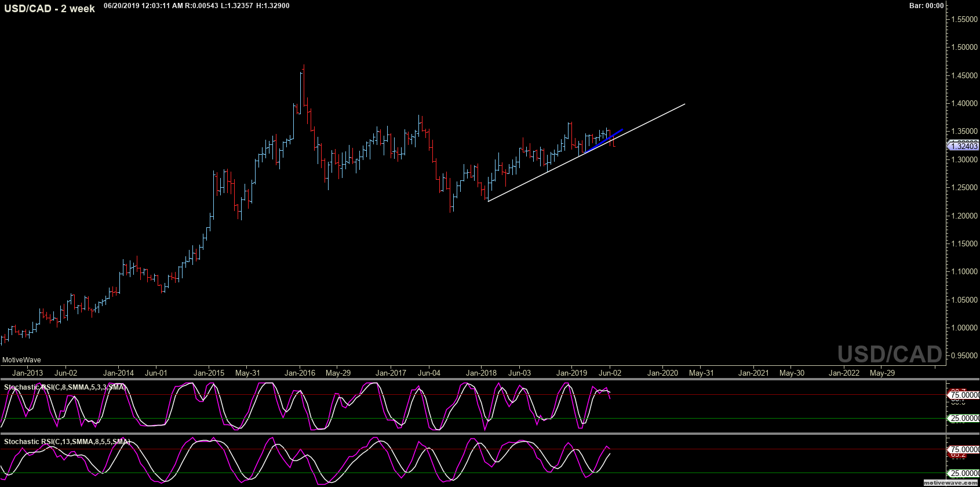Viewport: 980px width, 487px height.
Task: Click the H:1.32900 high value in header
Action: (x=273, y=6)
